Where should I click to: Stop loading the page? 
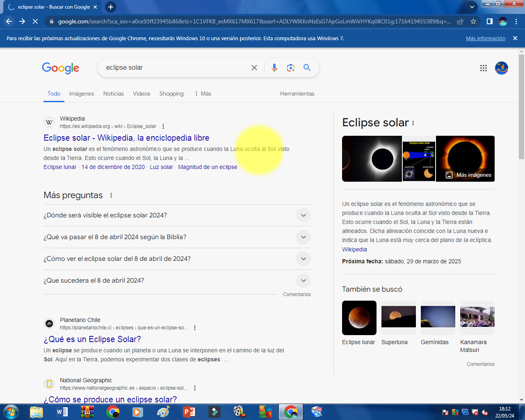coord(35,21)
